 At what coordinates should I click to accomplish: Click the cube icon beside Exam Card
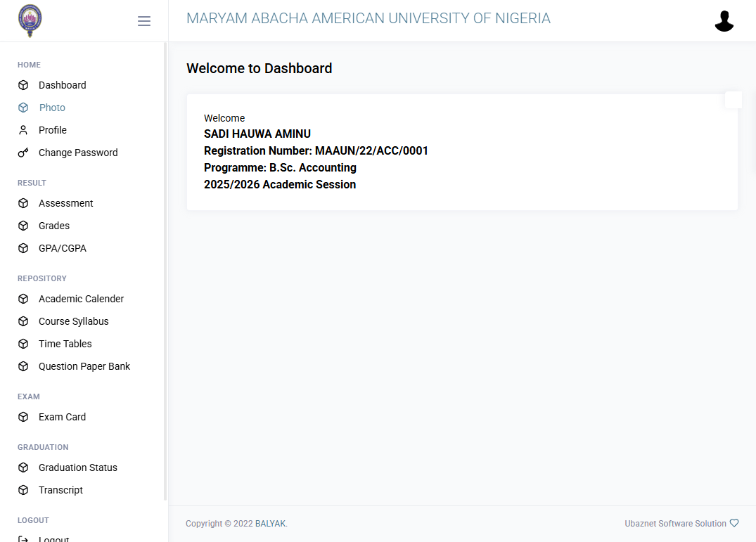pos(23,417)
